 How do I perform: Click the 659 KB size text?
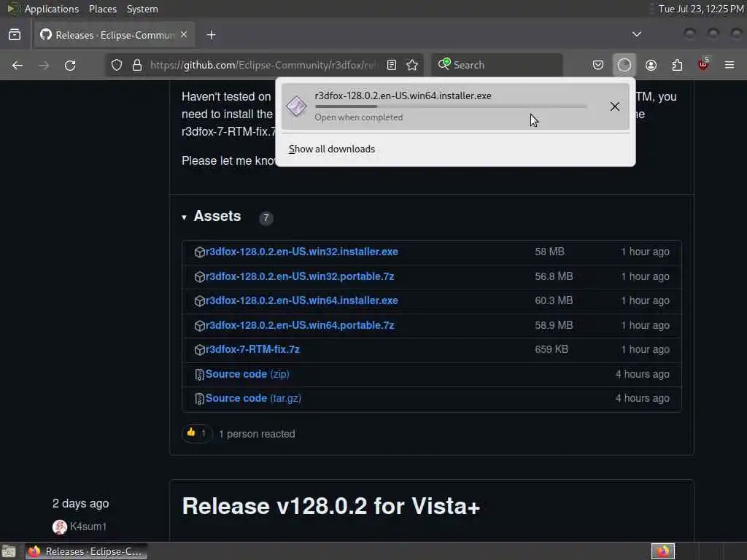point(551,349)
